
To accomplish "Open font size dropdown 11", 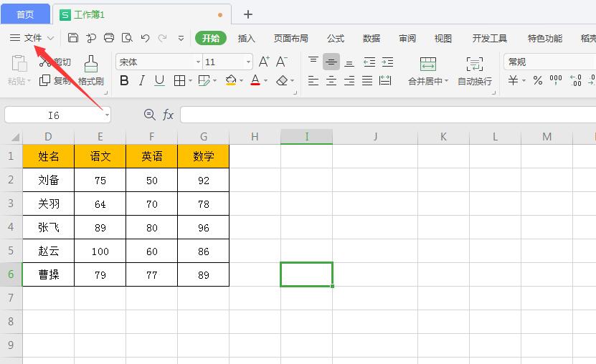I will [x=248, y=62].
